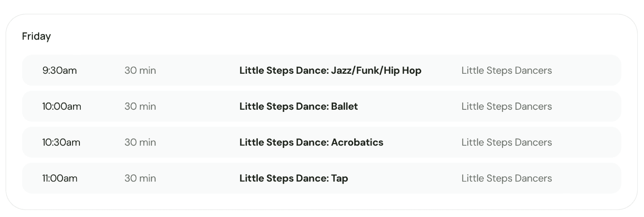The image size is (644, 217).
Task: Click the 30 min duration for Ballet
Action: tap(140, 106)
